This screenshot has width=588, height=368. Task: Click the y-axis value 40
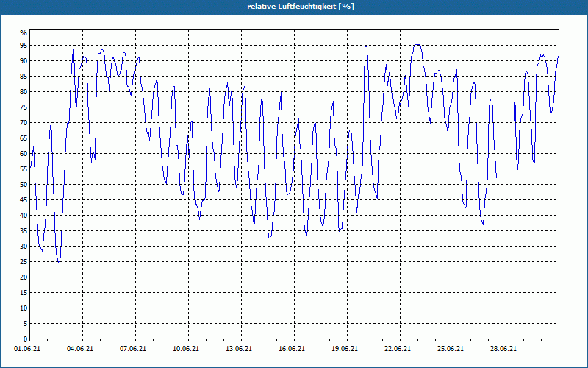coord(24,215)
